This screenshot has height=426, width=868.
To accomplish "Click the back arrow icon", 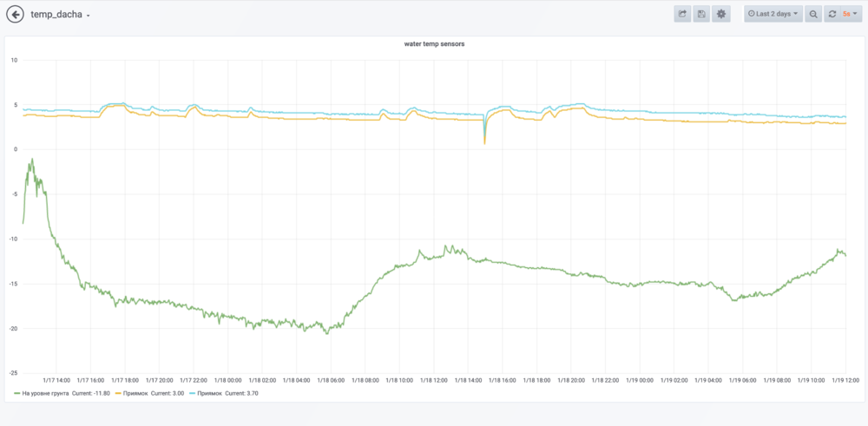I will [x=15, y=15].
